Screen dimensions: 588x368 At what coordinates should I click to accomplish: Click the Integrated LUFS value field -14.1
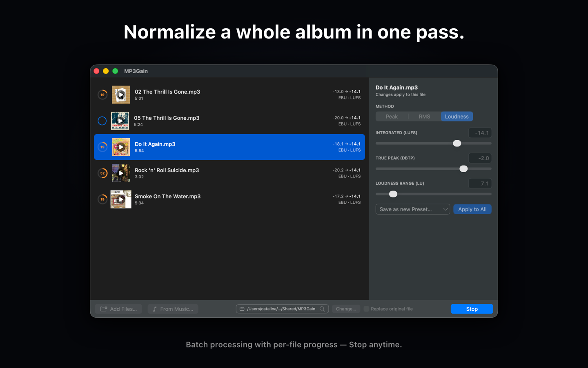coord(480,133)
